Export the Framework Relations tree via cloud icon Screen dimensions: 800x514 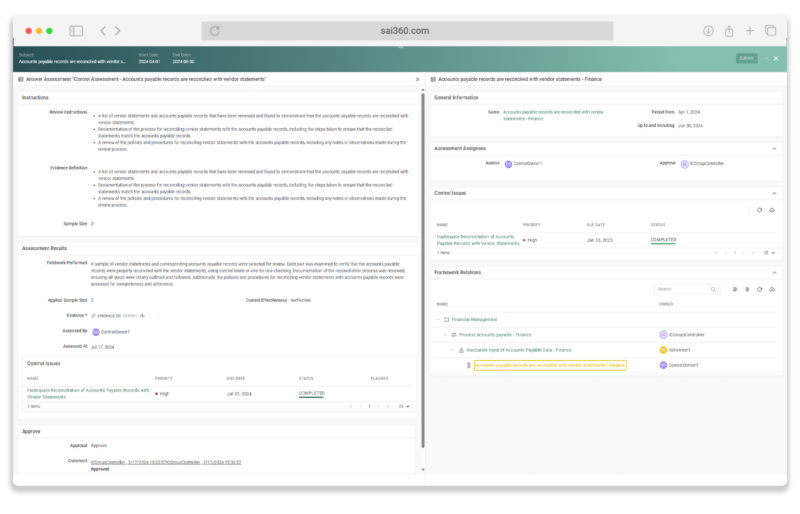click(x=772, y=289)
